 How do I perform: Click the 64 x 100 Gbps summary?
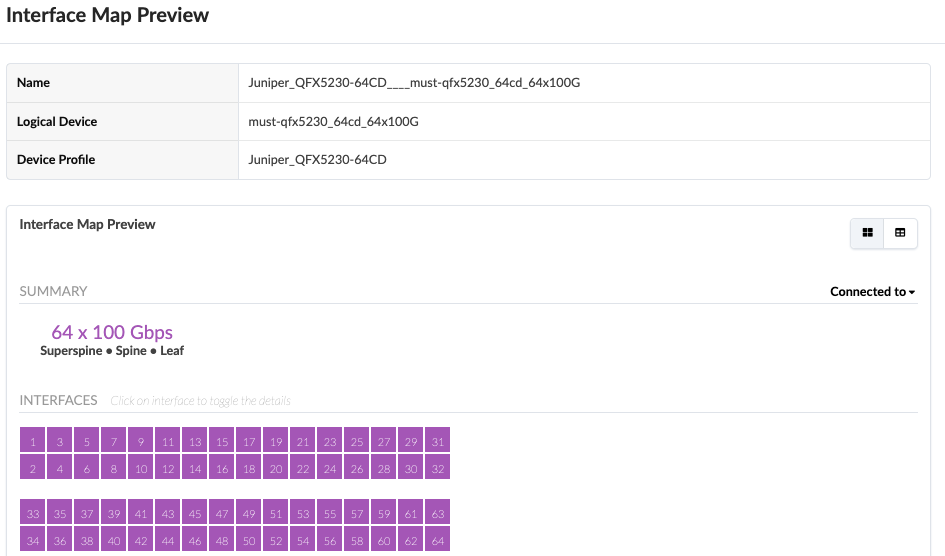click(x=112, y=332)
